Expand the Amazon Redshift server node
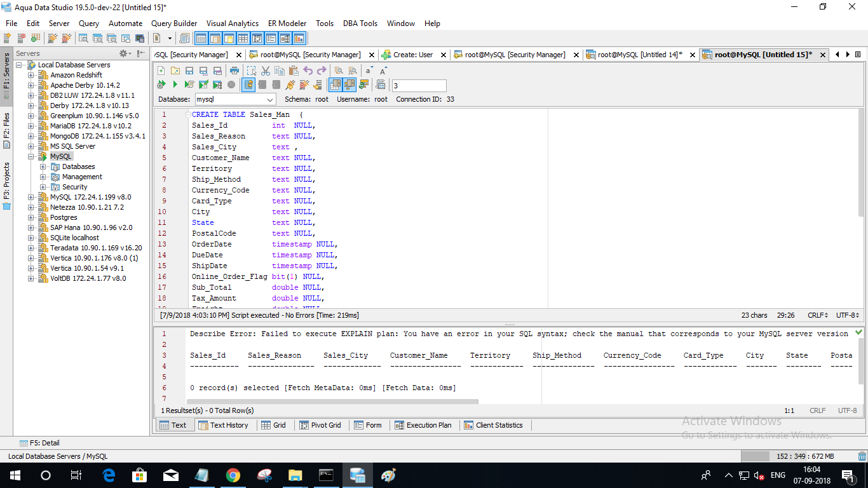This screenshot has height=488, width=868. pyautogui.click(x=31, y=75)
